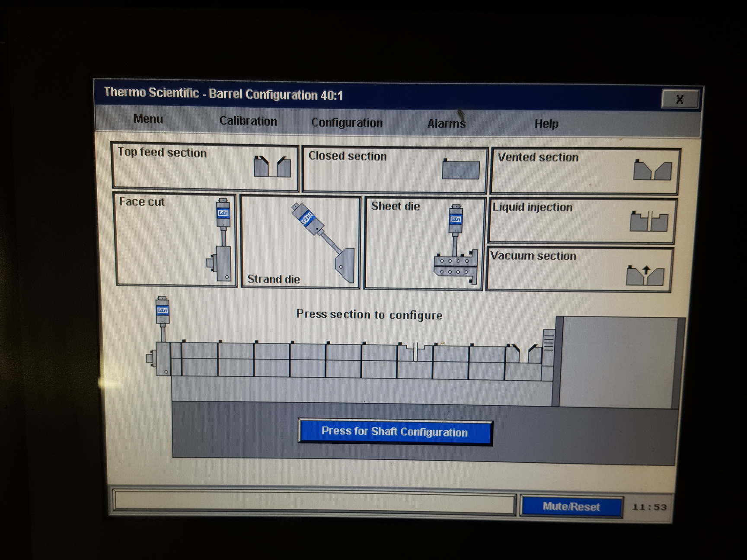This screenshot has width=747, height=560.
Task: Choose the Face cut die option
Action: click(176, 240)
